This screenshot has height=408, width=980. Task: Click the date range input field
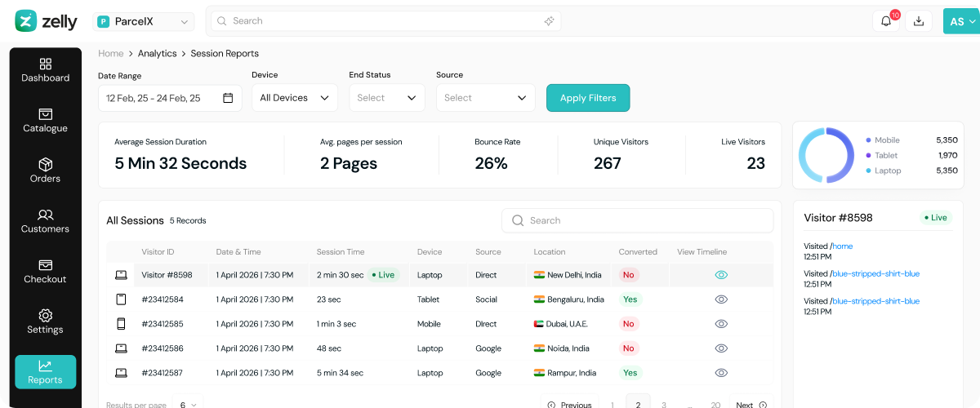pos(170,98)
